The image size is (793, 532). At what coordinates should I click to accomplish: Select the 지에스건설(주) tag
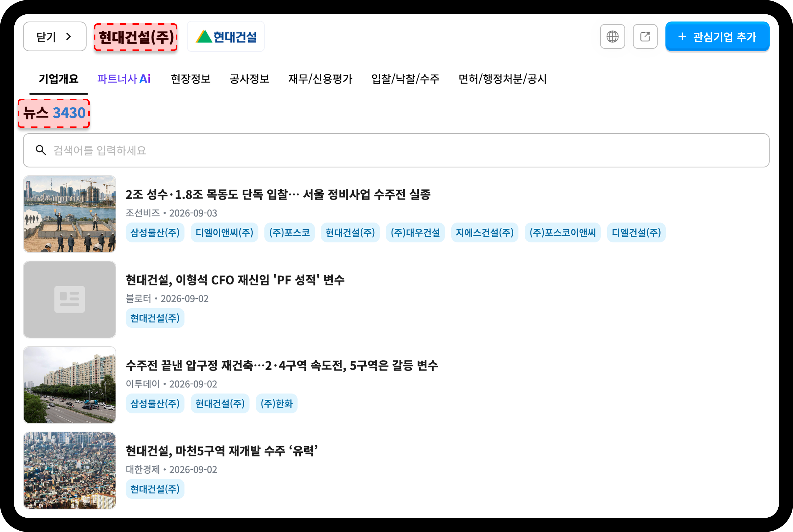click(485, 233)
